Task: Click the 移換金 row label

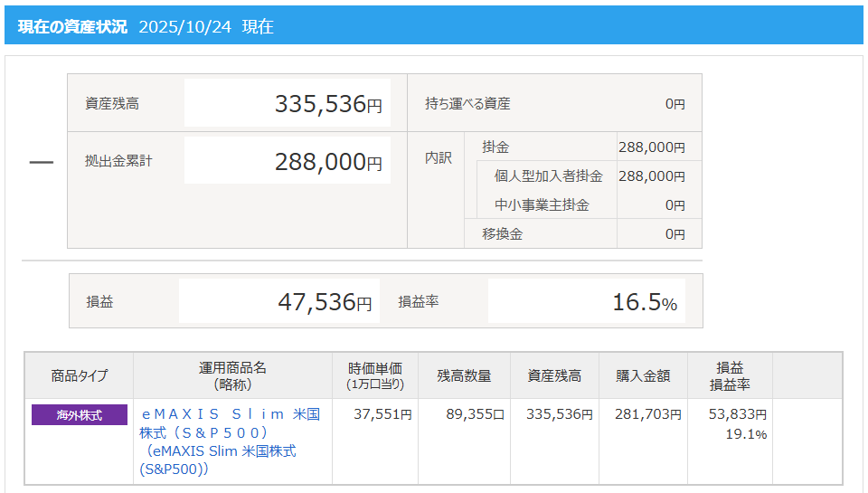Action: click(x=502, y=234)
